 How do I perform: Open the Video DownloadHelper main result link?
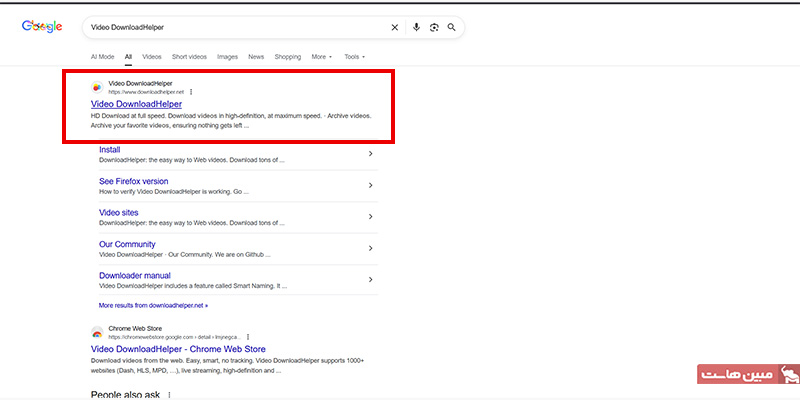tap(136, 103)
